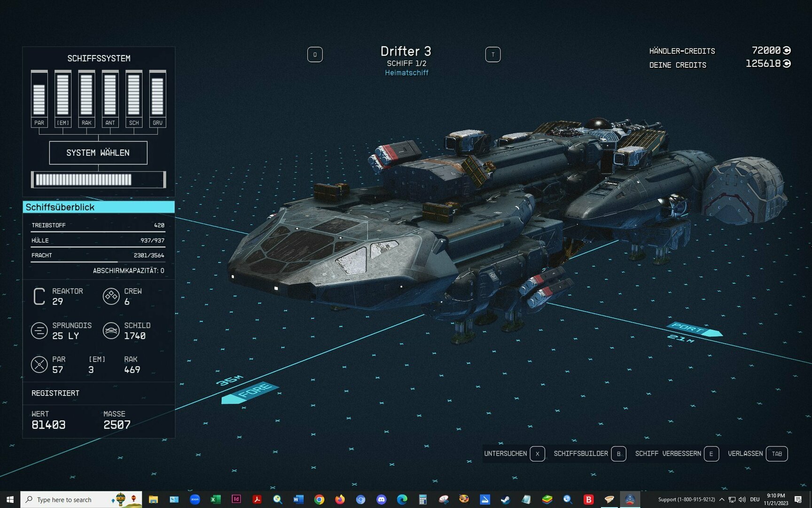Click the TREIBSTOFF 420 row
This screenshot has width=812, height=508.
(x=98, y=226)
